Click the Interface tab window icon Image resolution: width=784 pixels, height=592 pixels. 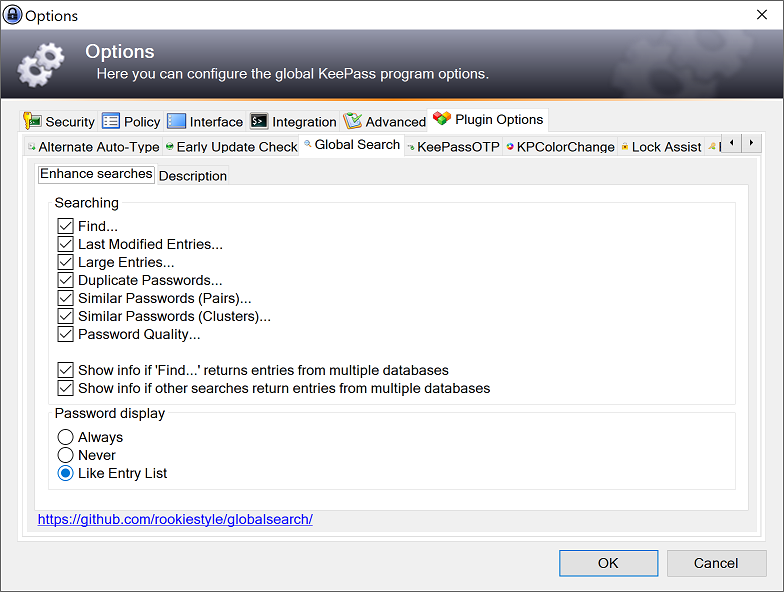[x=176, y=121]
